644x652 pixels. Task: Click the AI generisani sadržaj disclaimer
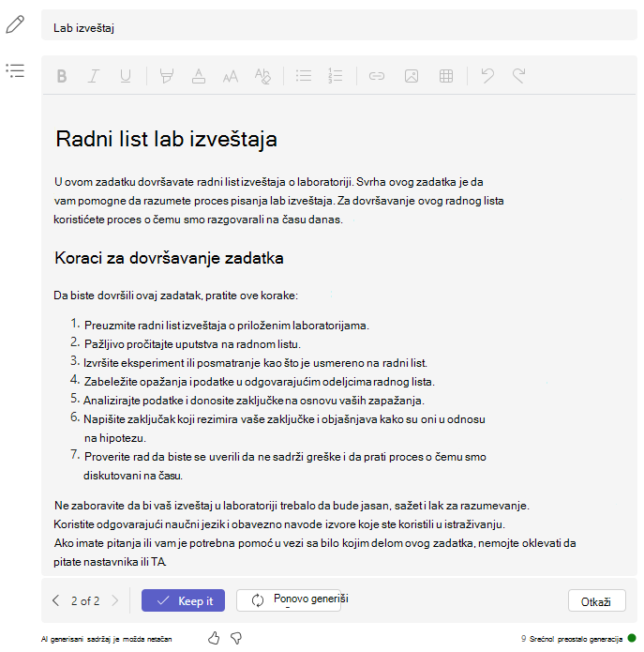[106, 639]
